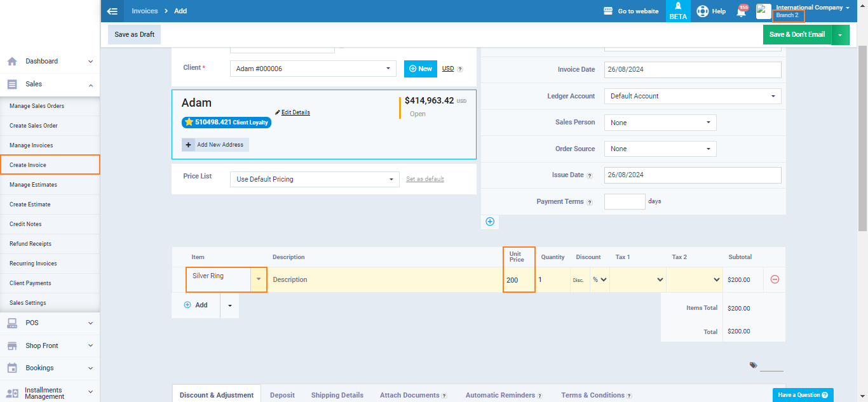The height and width of the screenshot is (402, 868).
Task: Open the notifications bell
Action: pos(741,11)
